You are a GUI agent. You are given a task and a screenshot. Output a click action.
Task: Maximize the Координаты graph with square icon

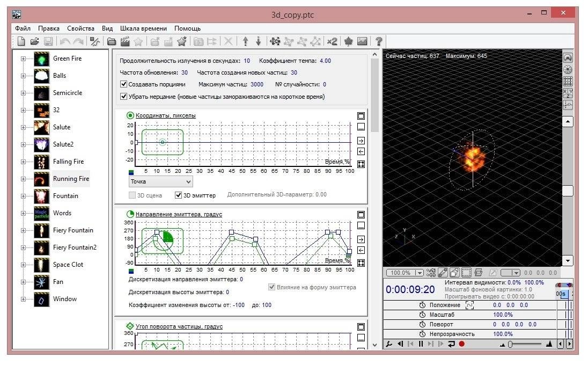click(x=361, y=116)
